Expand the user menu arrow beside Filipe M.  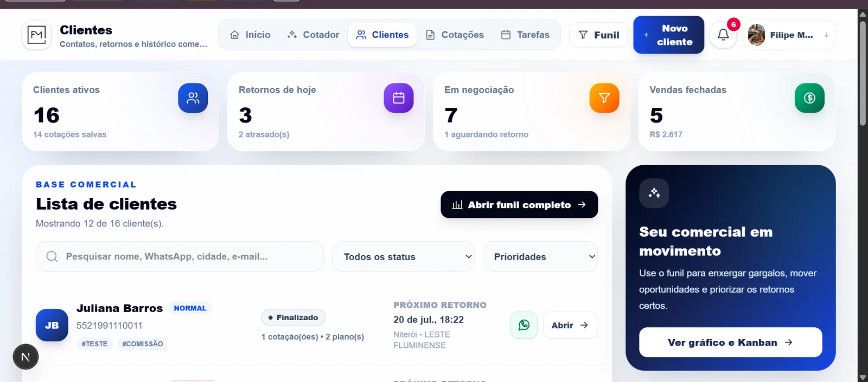pyautogui.click(x=826, y=35)
